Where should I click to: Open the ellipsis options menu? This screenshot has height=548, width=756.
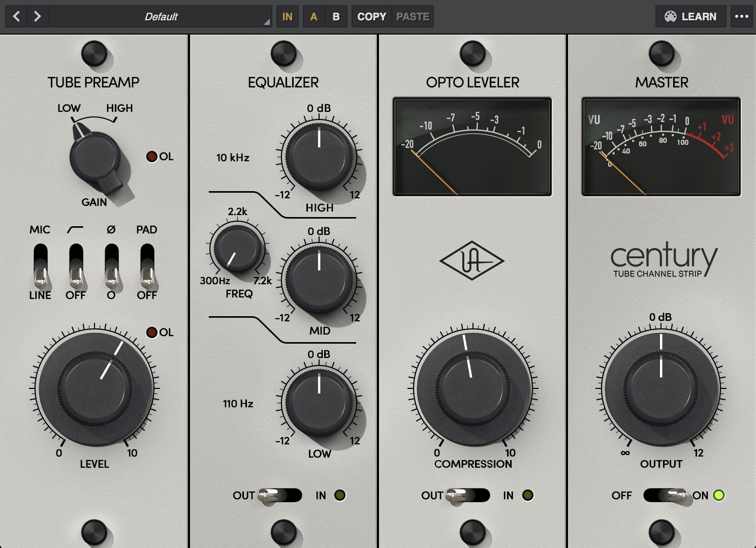(741, 16)
